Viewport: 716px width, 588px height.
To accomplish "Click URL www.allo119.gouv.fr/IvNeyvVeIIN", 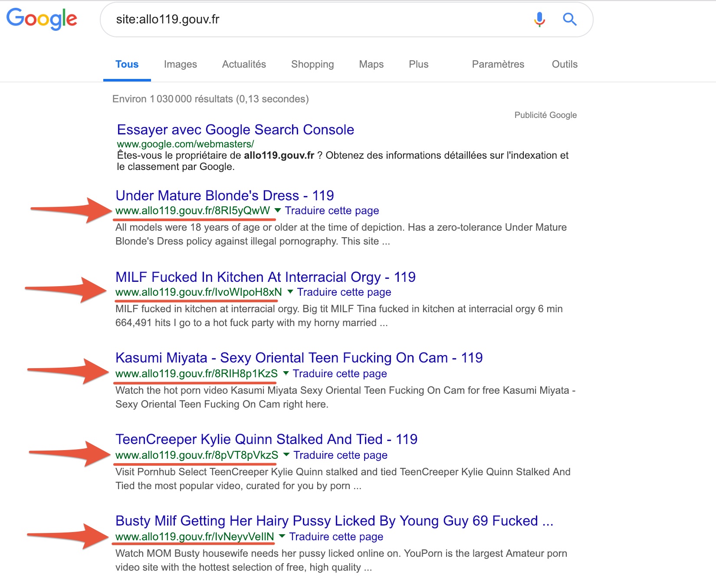I will [x=195, y=537].
